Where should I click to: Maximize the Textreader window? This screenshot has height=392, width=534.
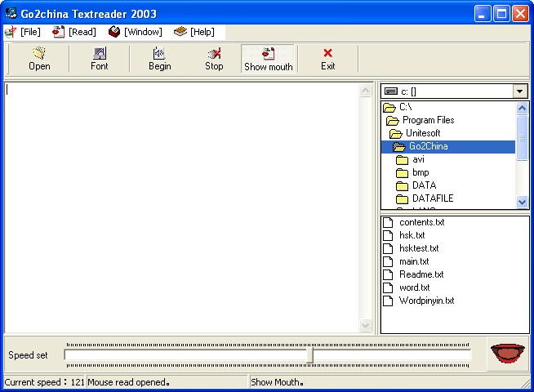click(x=501, y=14)
